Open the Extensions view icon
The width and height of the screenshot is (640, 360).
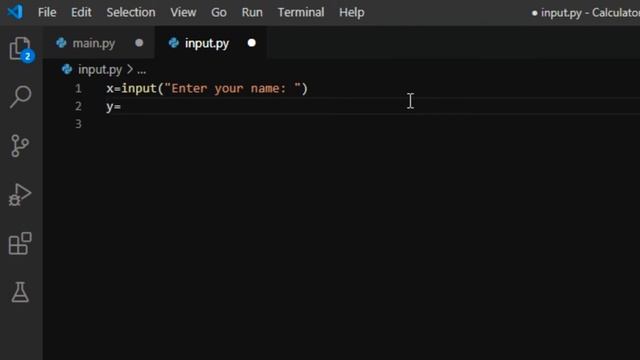pyautogui.click(x=20, y=244)
